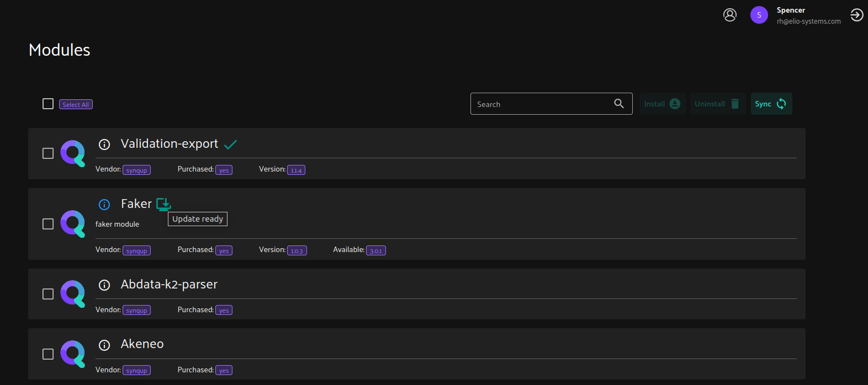Open info icon for Akeneo

[x=104, y=345]
